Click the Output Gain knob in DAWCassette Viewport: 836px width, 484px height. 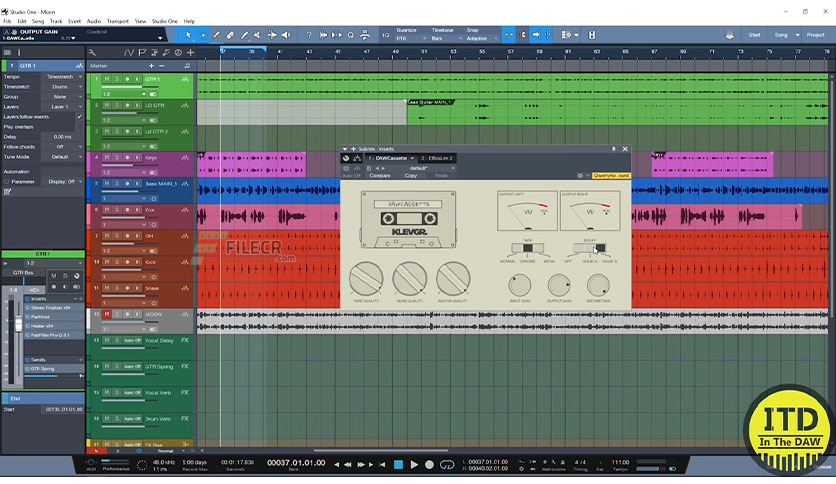click(x=559, y=286)
